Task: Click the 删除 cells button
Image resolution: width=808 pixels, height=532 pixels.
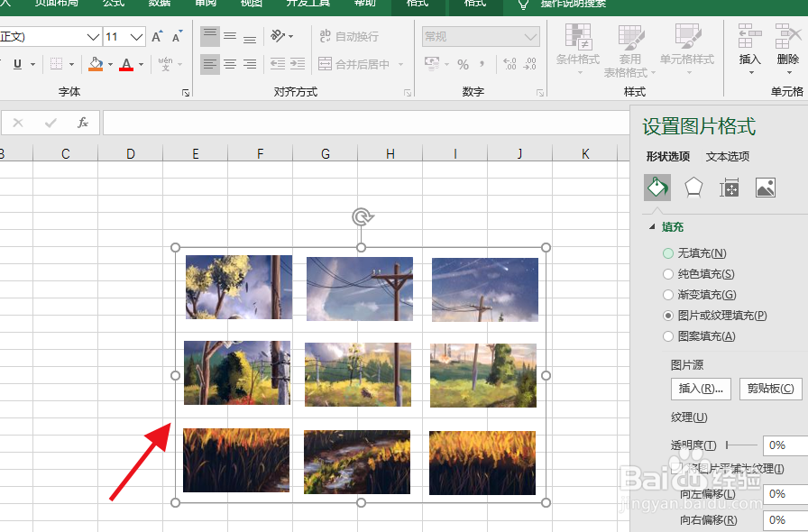Action: pyautogui.click(x=788, y=50)
